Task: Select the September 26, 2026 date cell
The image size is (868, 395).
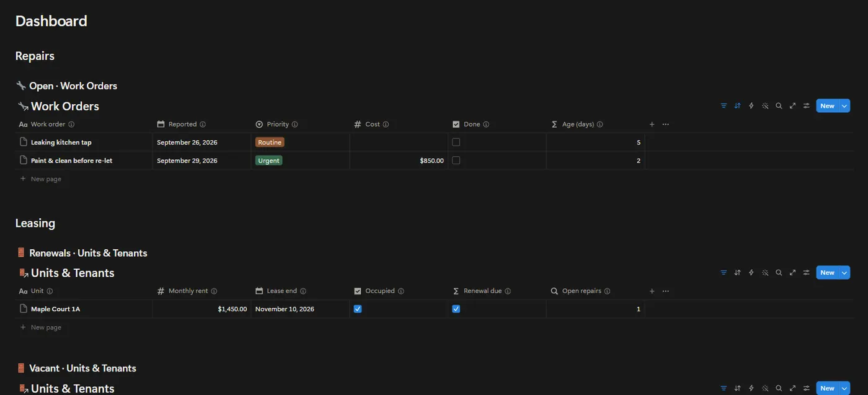Action: (x=201, y=143)
